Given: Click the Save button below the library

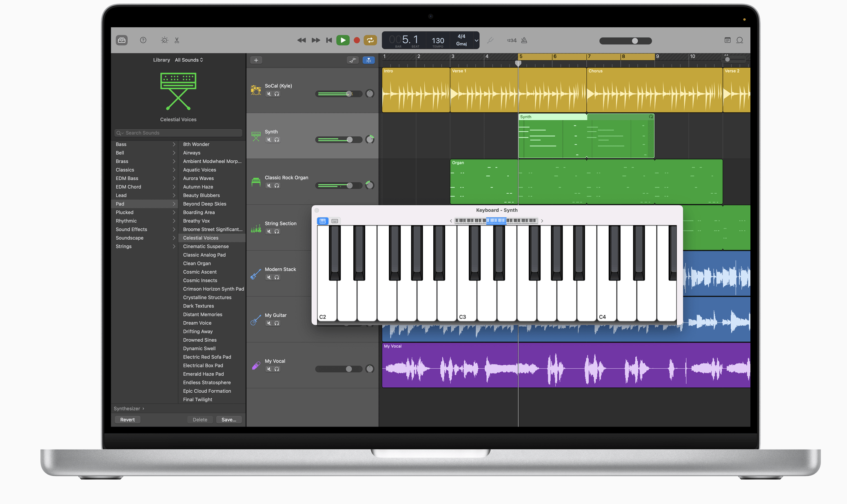Looking at the screenshot, I should click(229, 419).
